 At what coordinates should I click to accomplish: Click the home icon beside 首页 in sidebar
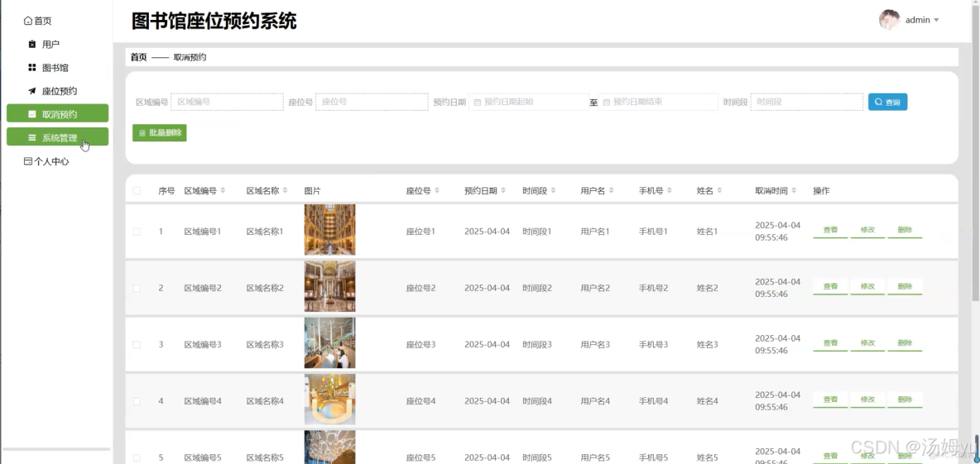point(27,21)
